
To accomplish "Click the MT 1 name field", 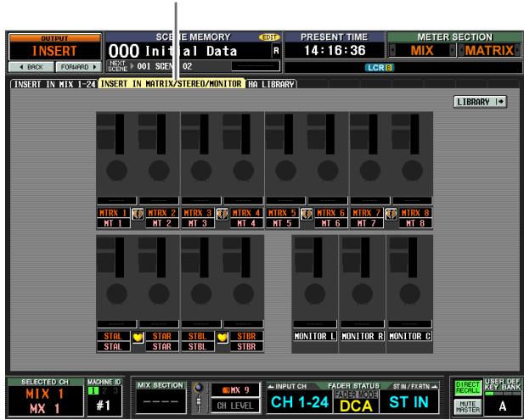I will (114, 223).
